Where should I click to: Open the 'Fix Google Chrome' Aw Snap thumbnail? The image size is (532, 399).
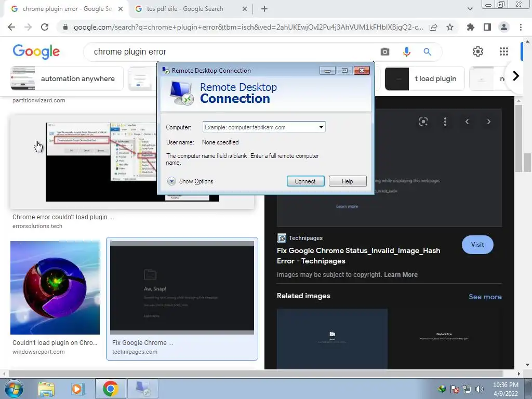[x=182, y=288]
